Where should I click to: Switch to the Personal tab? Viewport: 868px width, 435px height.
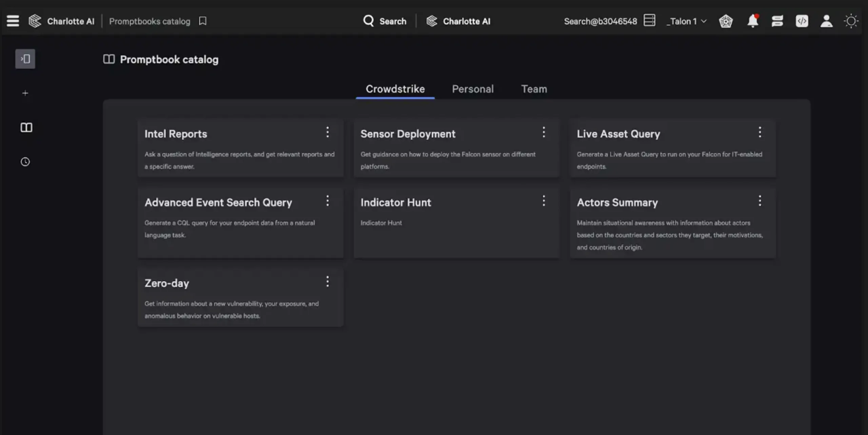click(x=473, y=89)
